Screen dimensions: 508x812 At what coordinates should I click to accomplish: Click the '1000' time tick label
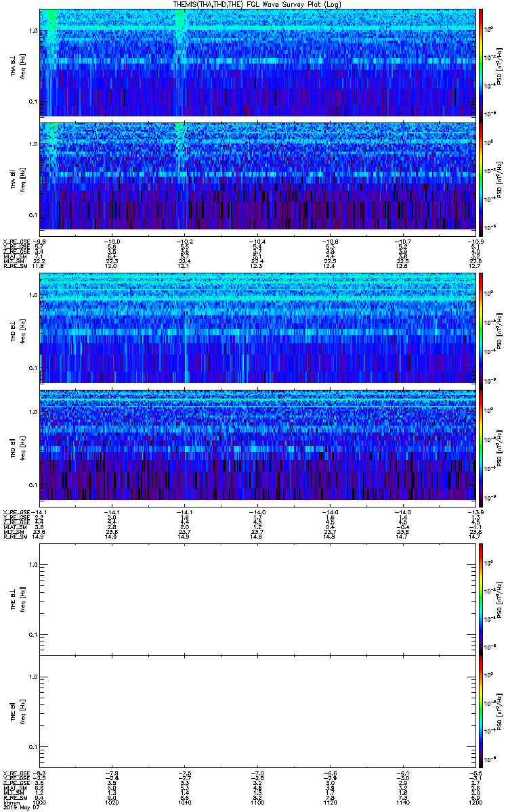(x=40, y=803)
